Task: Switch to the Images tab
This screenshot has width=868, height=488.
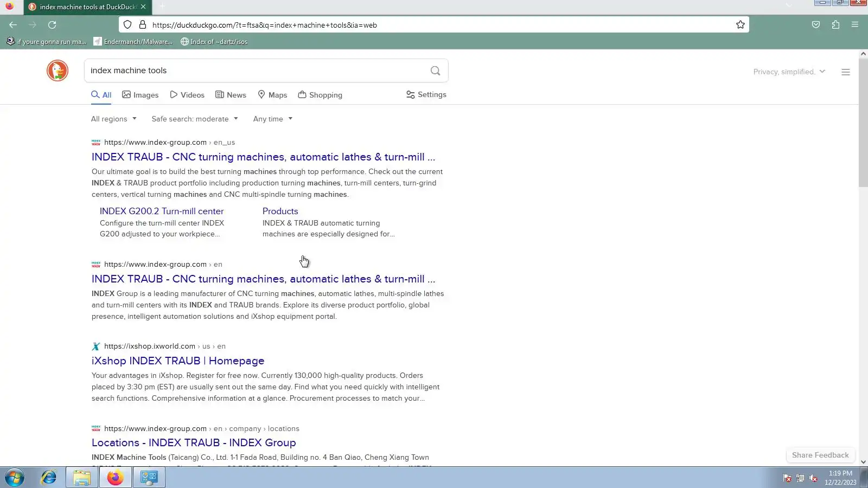Action: (x=141, y=95)
